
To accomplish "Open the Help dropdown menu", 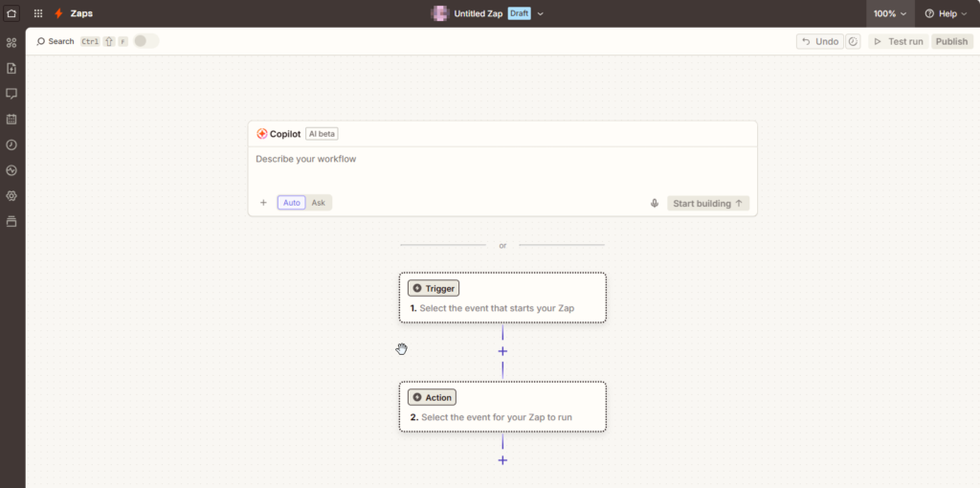I will [x=947, y=13].
